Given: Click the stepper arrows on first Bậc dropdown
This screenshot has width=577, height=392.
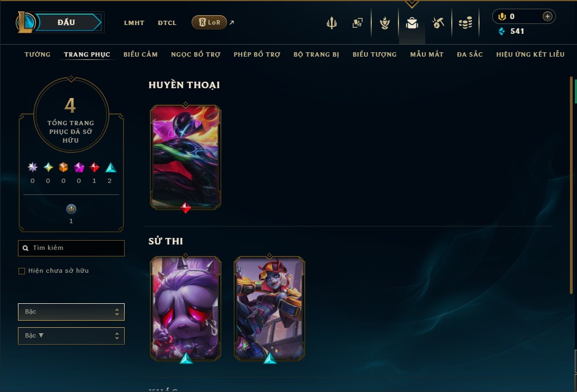Looking at the screenshot, I should pyautogui.click(x=116, y=312).
